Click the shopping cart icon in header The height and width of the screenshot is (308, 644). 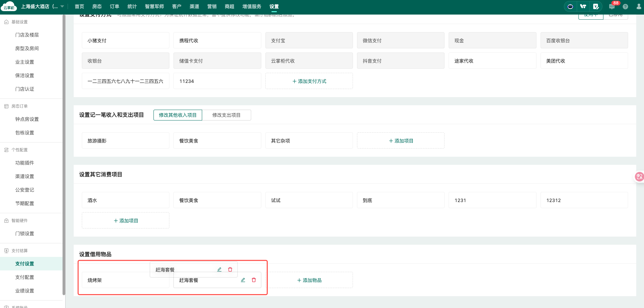583,6
